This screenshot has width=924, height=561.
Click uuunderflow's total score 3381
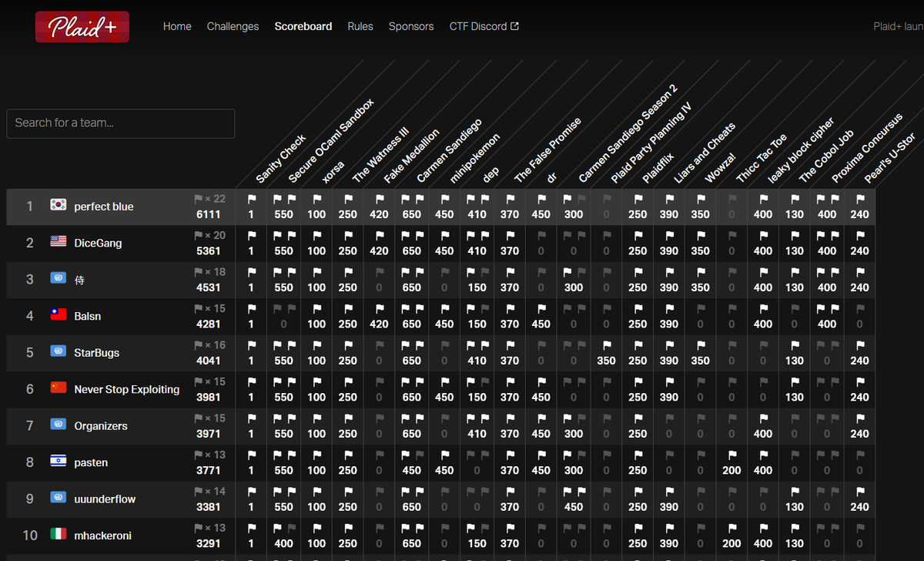[x=209, y=507]
